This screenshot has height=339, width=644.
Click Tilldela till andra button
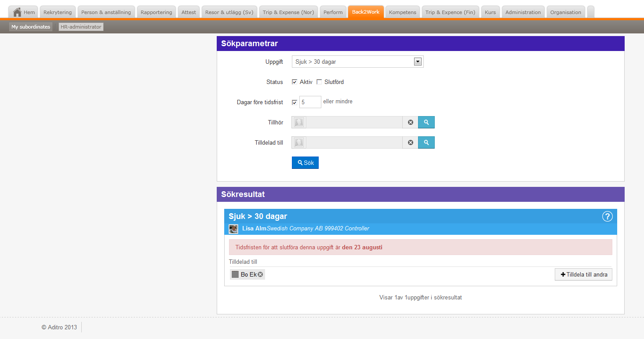[584, 274]
